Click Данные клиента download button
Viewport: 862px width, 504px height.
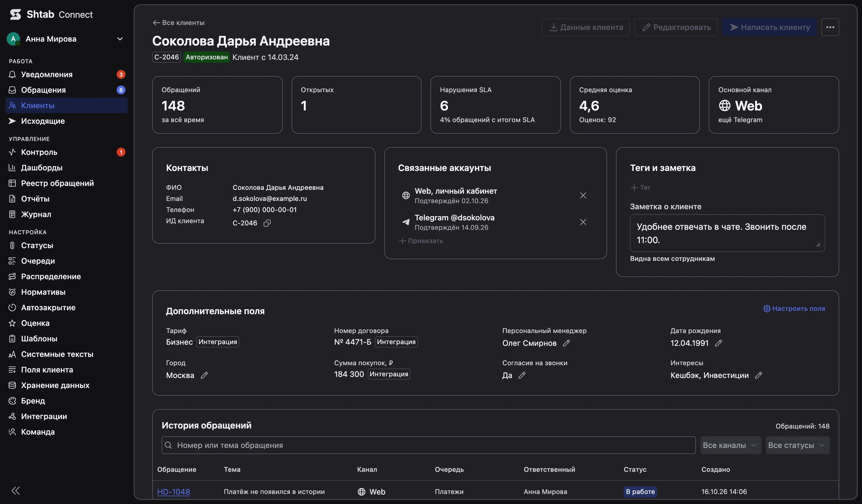(585, 27)
